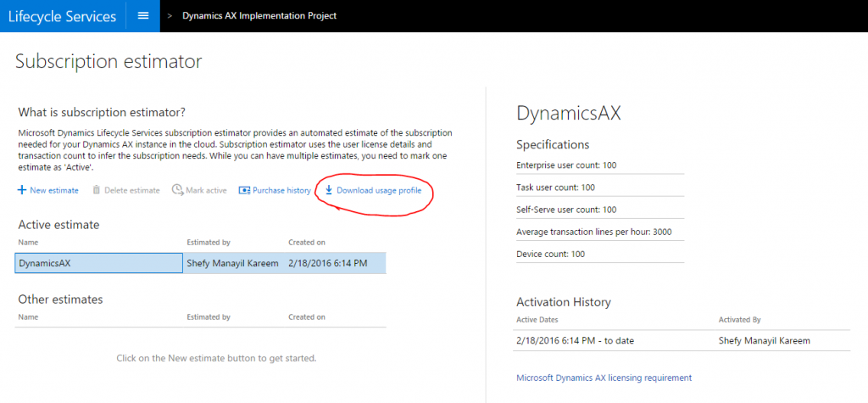Select the DynamicsAX active estimate name cell
The image size is (868, 403).
(x=99, y=263)
